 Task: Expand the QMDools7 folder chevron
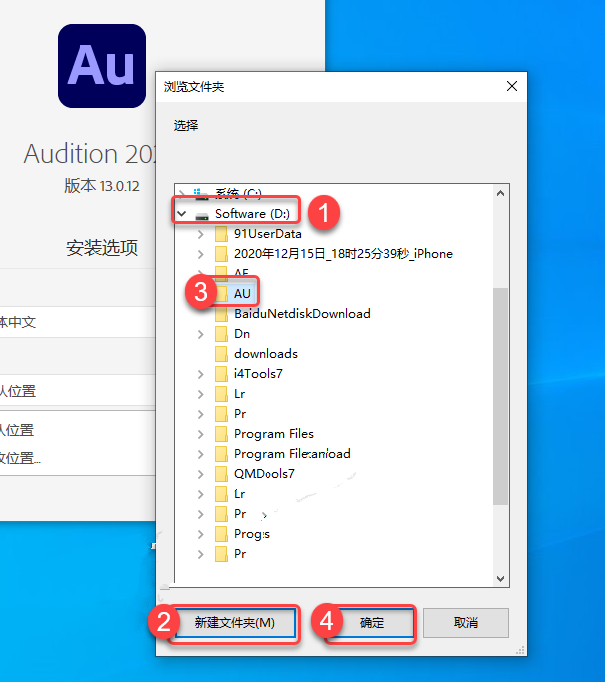(x=201, y=474)
